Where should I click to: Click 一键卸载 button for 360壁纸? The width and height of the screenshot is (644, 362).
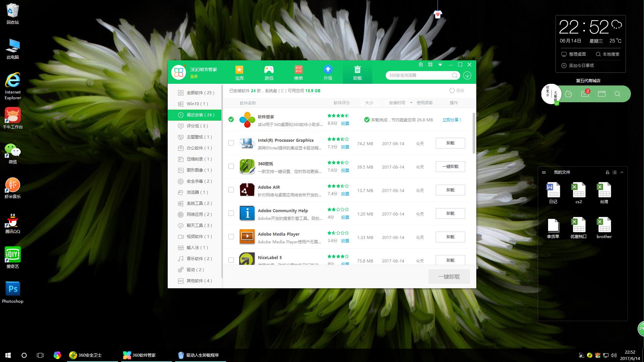(450, 167)
